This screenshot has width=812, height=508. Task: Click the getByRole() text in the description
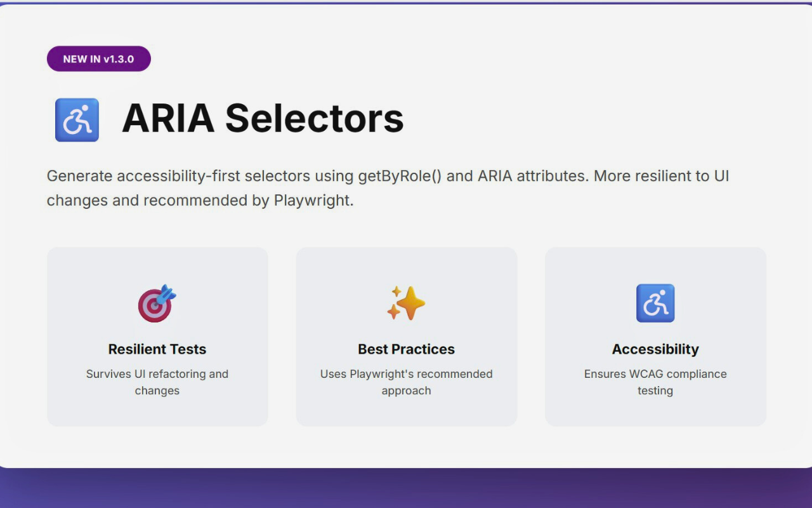399,176
